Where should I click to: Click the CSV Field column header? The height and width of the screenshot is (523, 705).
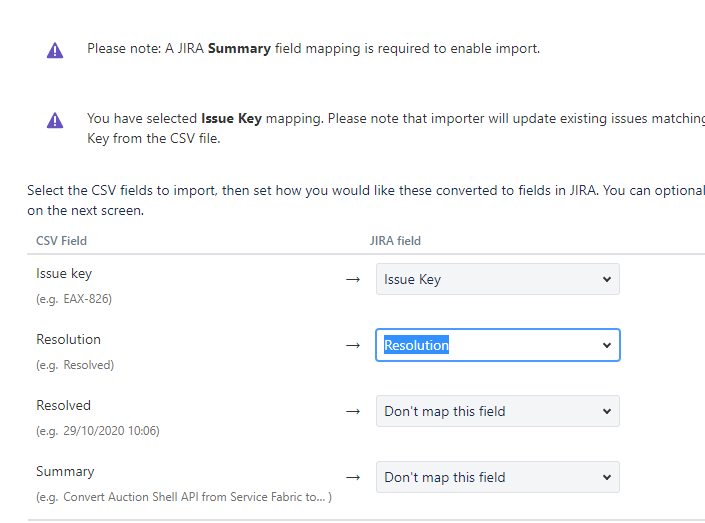tap(61, 241)
